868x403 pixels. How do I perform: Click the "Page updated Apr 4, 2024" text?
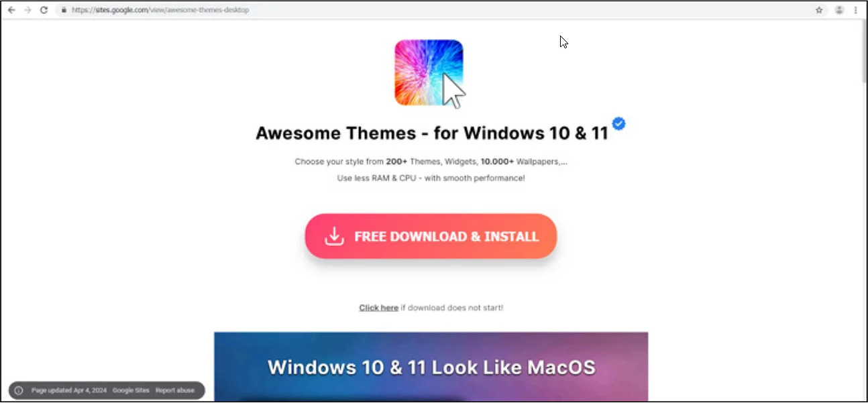click(x=68, y=390)
